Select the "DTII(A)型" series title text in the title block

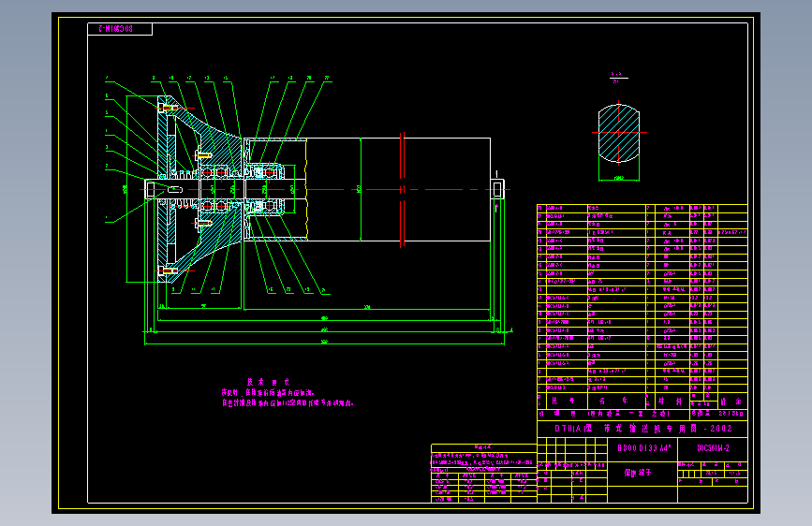[x=573, y=429]
